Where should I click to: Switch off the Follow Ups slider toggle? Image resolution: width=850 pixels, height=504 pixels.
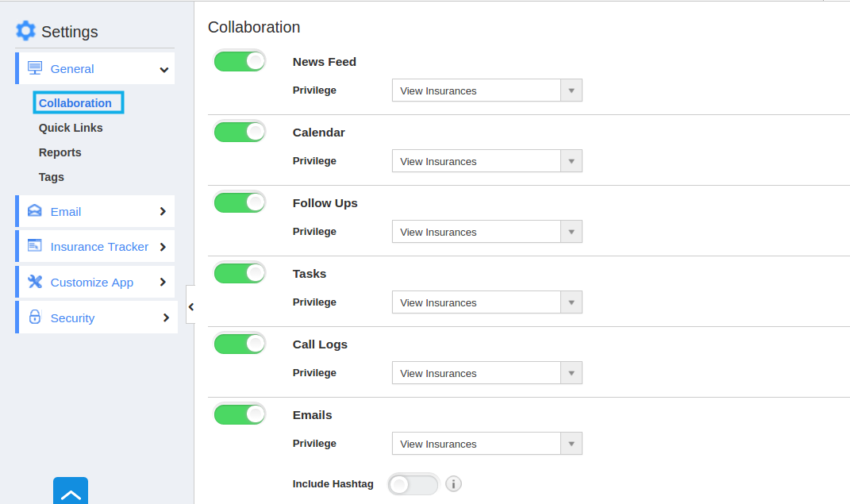tap(240, 202)
